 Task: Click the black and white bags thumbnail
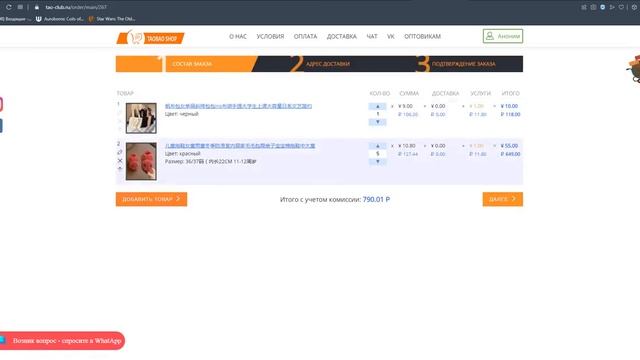coord(141,118)
